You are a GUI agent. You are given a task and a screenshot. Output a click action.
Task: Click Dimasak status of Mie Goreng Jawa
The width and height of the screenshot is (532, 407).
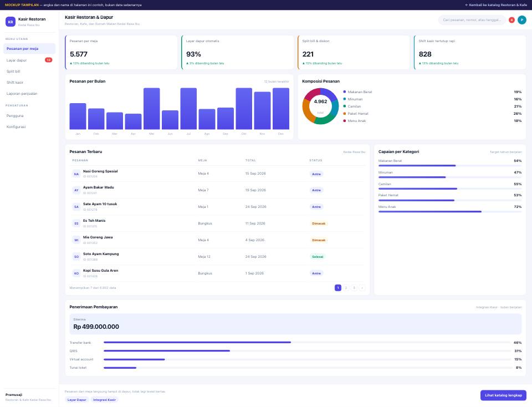[x=319, y=240]
